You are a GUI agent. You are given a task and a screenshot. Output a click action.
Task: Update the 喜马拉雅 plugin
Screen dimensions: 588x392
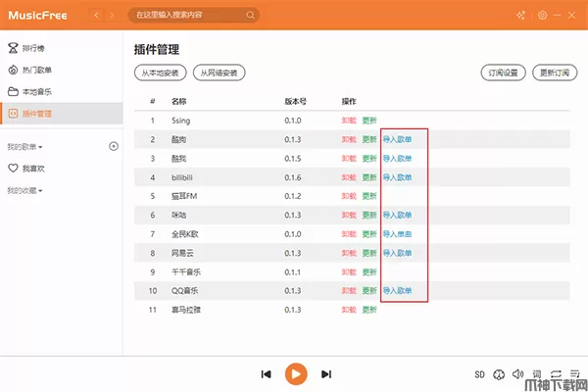369,310
